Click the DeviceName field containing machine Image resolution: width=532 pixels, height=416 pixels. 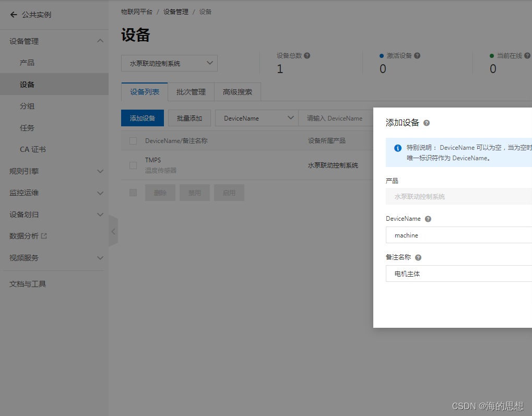[459, 235]
